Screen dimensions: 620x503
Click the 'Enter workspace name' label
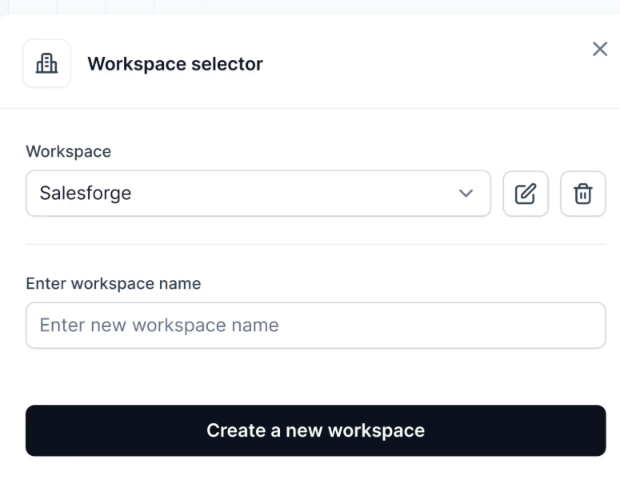coord(113,284)
